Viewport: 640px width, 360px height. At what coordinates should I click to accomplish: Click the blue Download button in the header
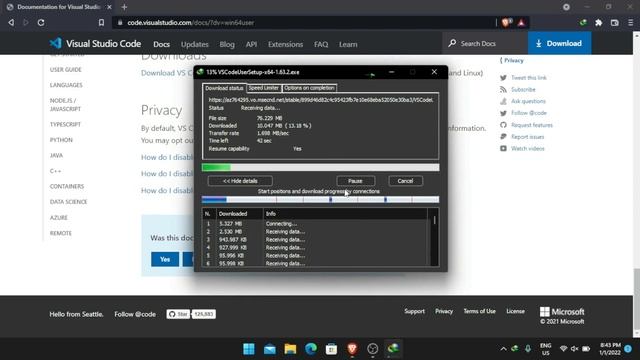[559, 43]
